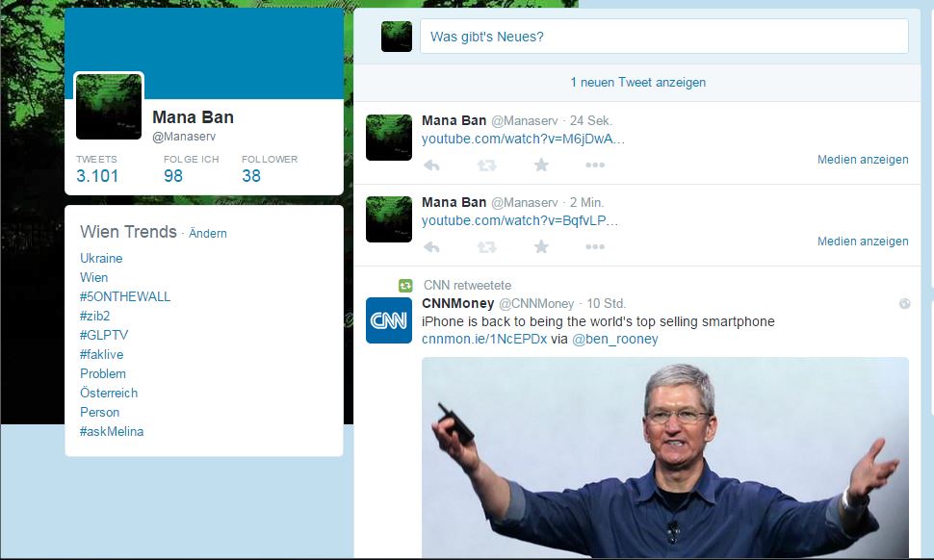The width and height of the screenshot is (934, 560).
Task: Open the '10 Std.' timestamp on the CNNMoney tweet
Action: [606, 303]
